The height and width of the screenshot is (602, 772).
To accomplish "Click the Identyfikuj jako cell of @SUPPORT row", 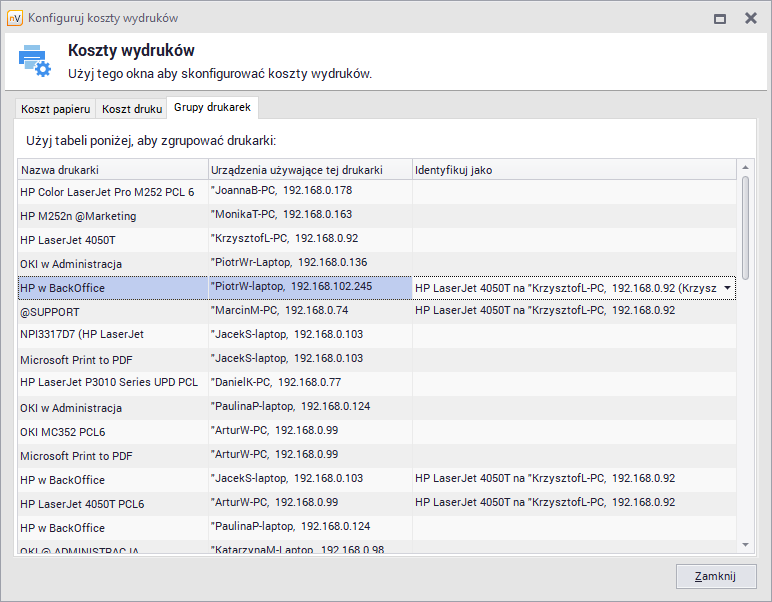I will [x=574, y=311].
